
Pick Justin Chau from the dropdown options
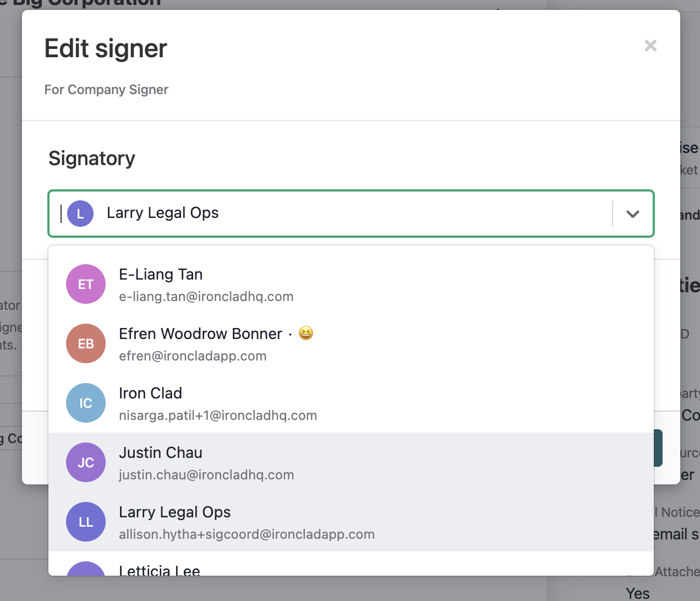351,462
